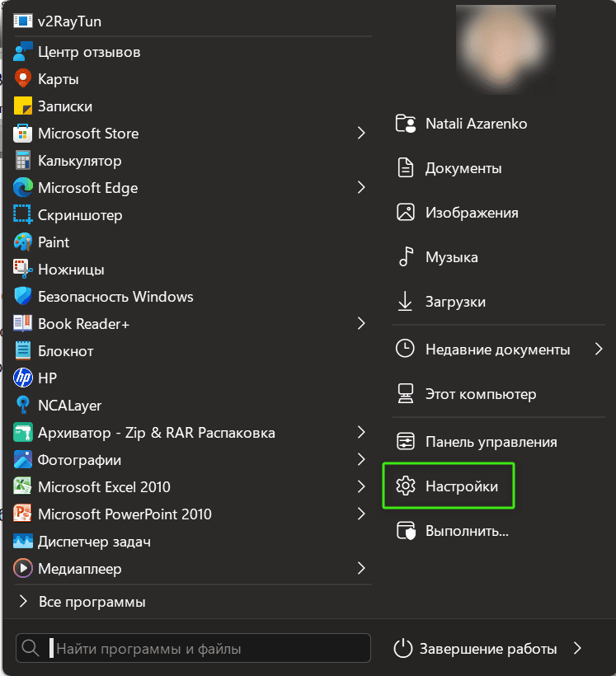The width and height of the screenshot is (616, 676).
Task: Focus the Найти программы и файлы search box
Action: click(193, 648)
